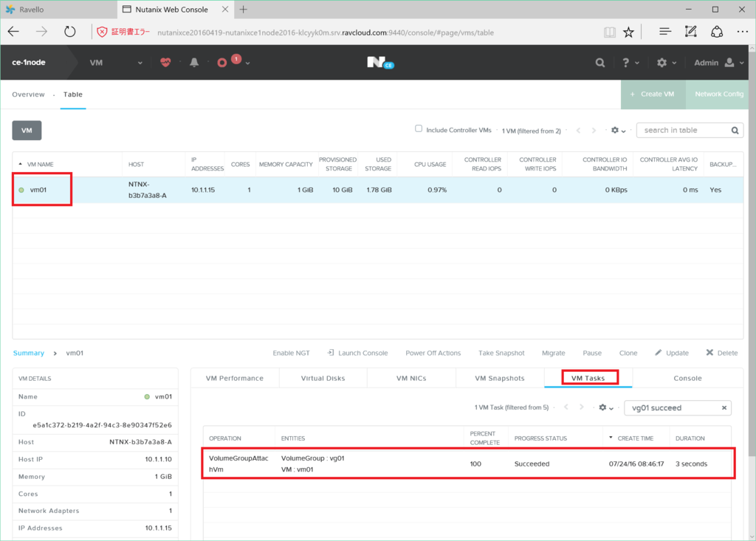Open the help question mark menu
The height and width of the screenshot is (541, 756).
pos(630,63)
